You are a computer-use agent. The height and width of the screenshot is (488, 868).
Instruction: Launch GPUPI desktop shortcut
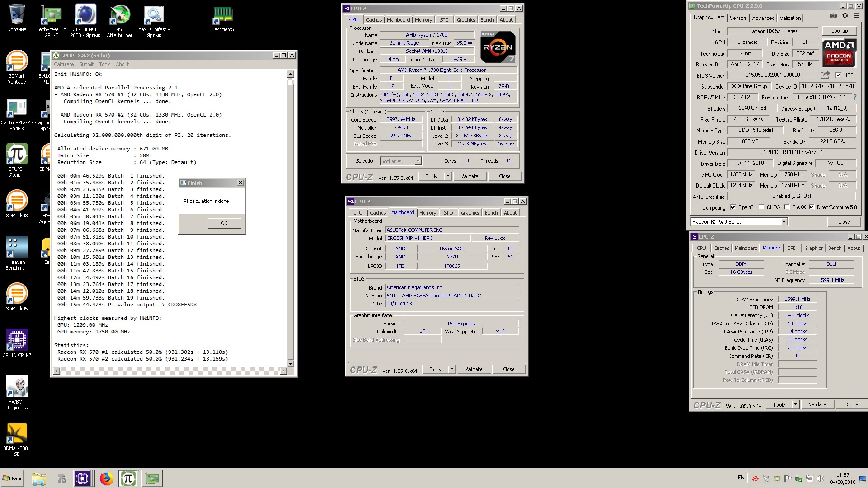click(17, 160)
